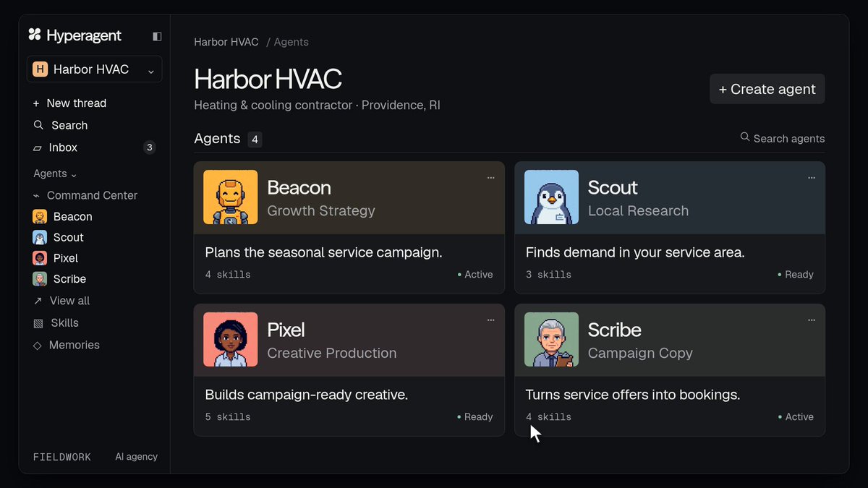Click the Hyperagent logo icon
Screen dimensions: 868x488
[35, 35]
